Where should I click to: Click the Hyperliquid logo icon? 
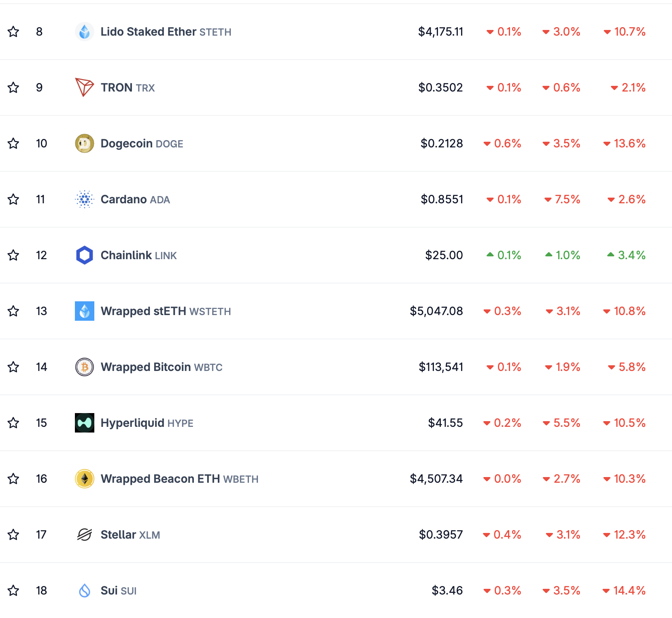click(85, 423)
